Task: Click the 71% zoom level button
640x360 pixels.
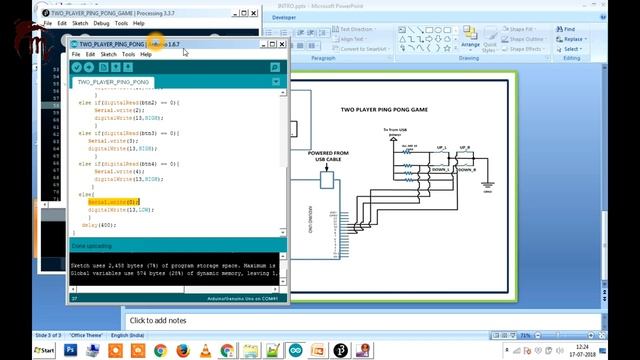Action: [x=525, y=336]
